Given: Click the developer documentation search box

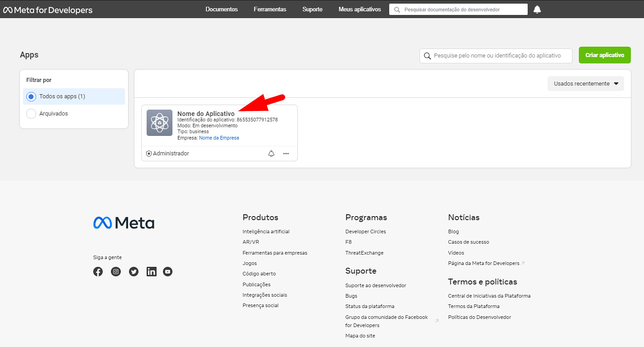Looking at the screenshot, I should (462, 10).
